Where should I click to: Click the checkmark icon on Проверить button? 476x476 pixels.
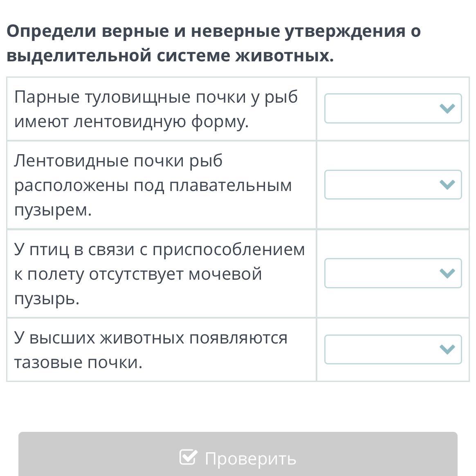(x=188, y=457)
